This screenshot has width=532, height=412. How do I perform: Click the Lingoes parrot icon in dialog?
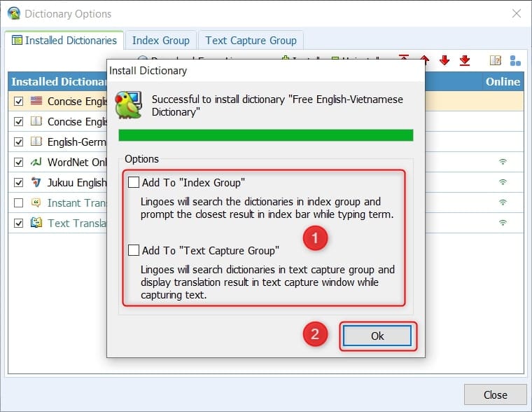pos(129,104)
